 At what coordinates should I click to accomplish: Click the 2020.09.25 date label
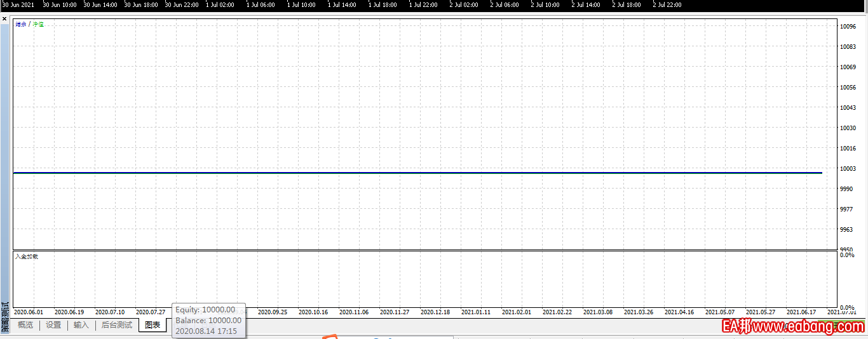coord(273,312)
